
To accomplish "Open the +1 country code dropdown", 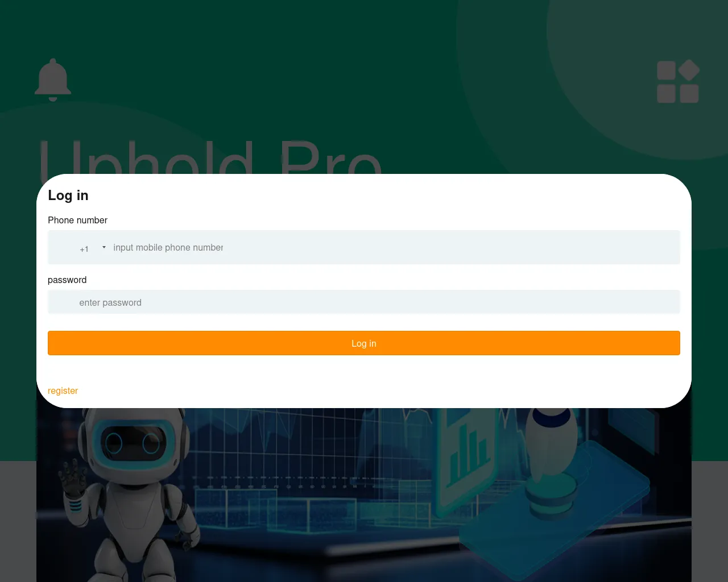I will tap(92, 248).
